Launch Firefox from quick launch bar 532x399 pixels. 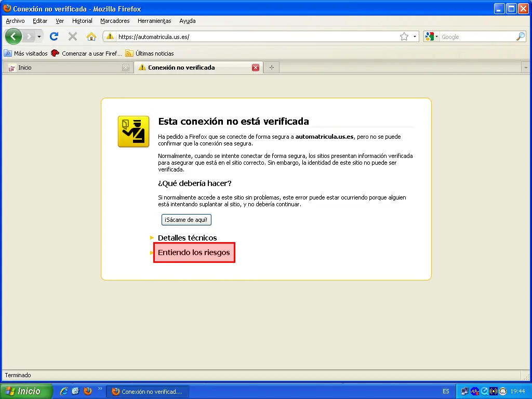pos(87,391)
